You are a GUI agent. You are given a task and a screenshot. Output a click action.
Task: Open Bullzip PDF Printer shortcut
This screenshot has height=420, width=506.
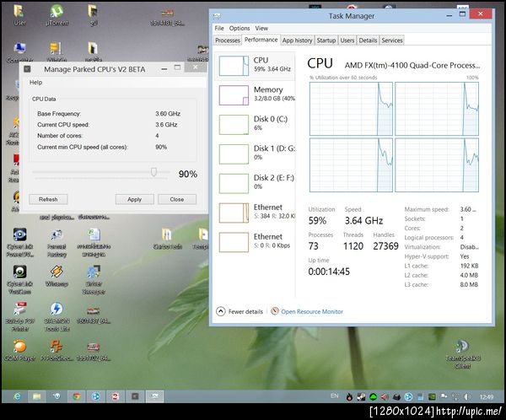click(20, 317)
